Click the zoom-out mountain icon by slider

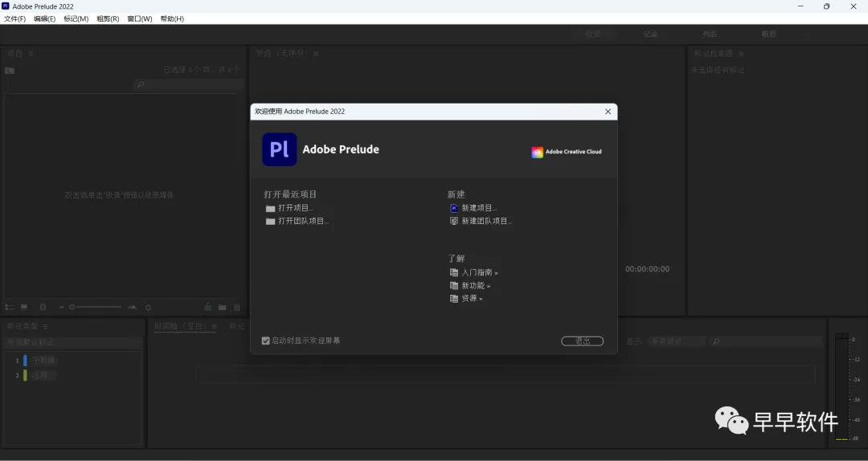coord(62,307)
